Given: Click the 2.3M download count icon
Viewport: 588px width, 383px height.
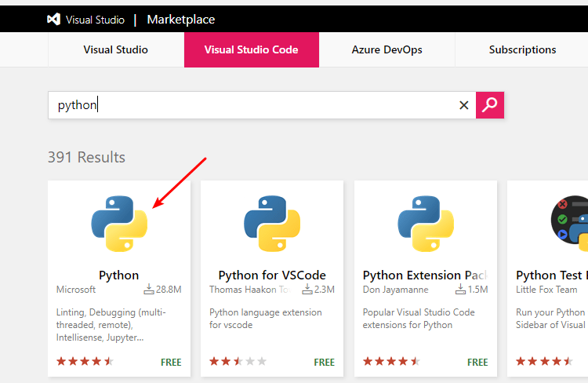Looking at the screenshot, I should coord(307,289).
